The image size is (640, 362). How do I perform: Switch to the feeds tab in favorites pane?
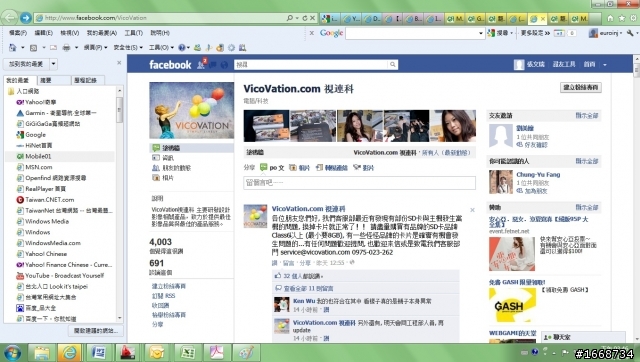tap(54, 80)
